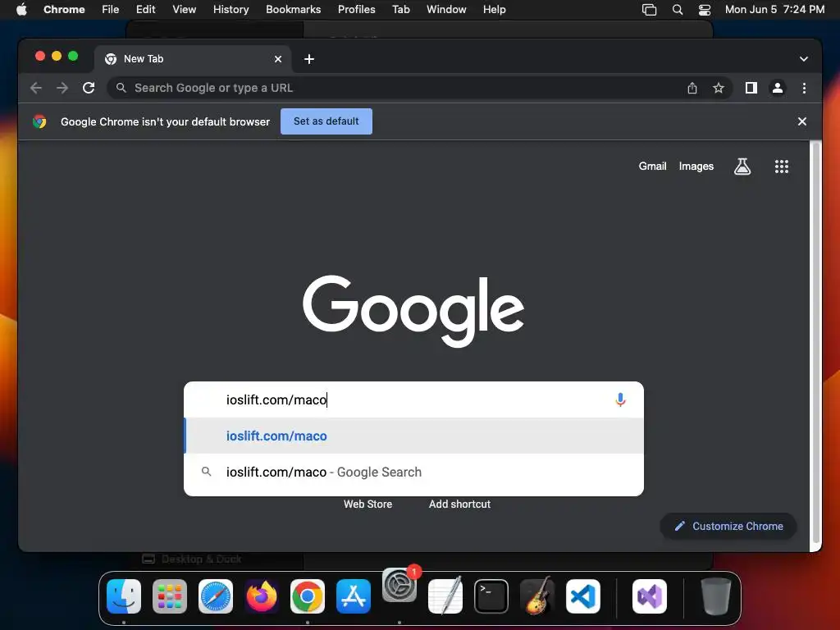Screen dimensions: 840x630
Task: Click the forward navigation arrow
Action: pos(62,88)
